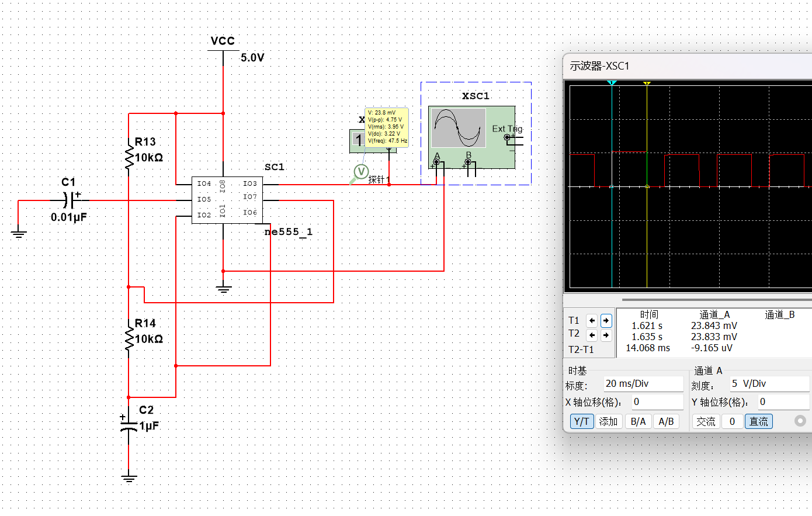812x516 pixels.
Task: Click the 10kΩ value label of R14
Action: pos(149,339)
